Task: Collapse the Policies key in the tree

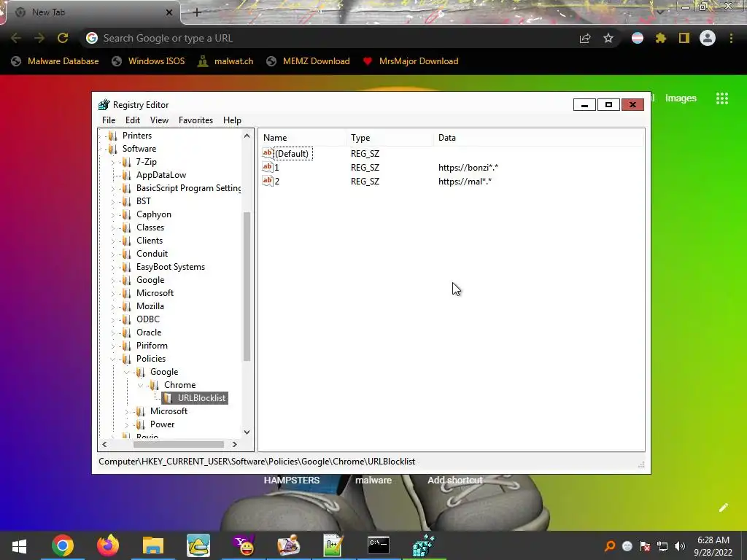Action: tap(113, 359)
